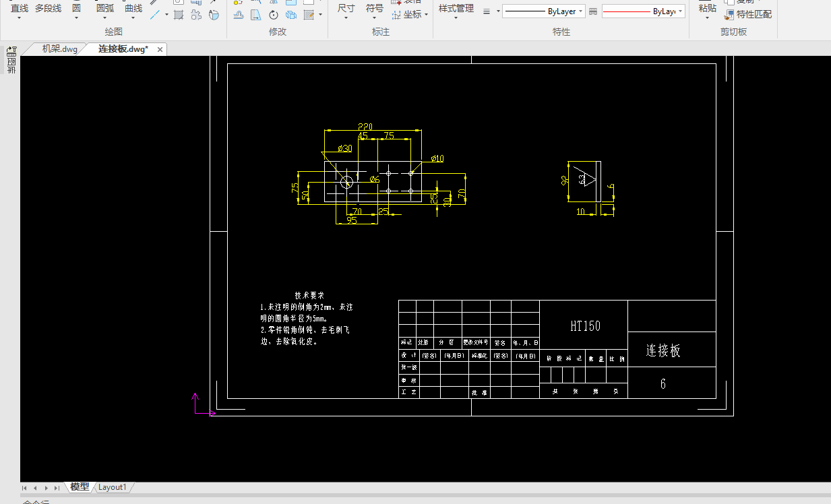831x504 pixels.
Task: Select the rotate icon in 修改 panel
Action: coord(274,14)
